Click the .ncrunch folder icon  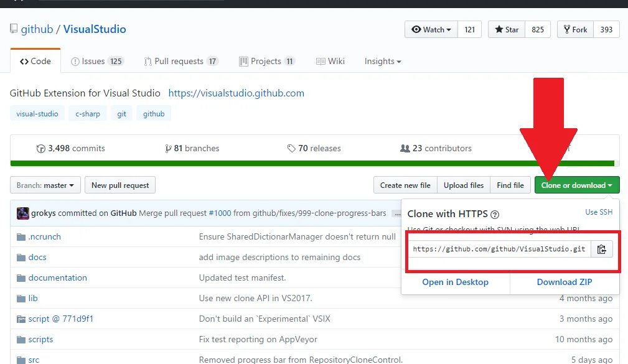click(21, 237)
